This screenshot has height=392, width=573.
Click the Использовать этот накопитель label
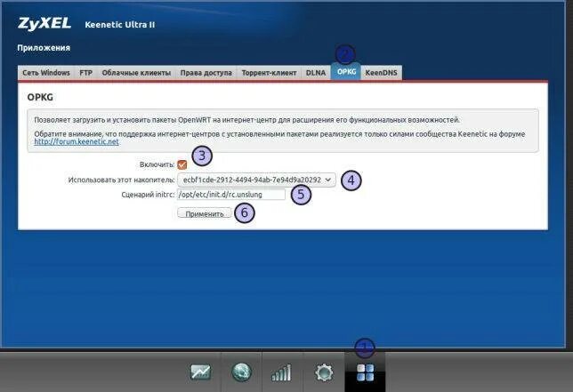point(121,180)
